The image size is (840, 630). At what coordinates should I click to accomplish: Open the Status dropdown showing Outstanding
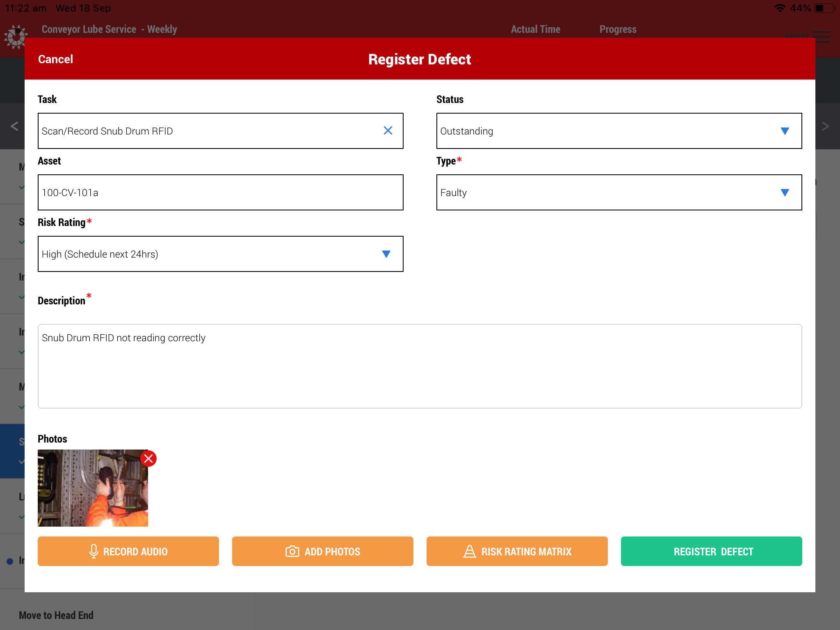point(619,131)
